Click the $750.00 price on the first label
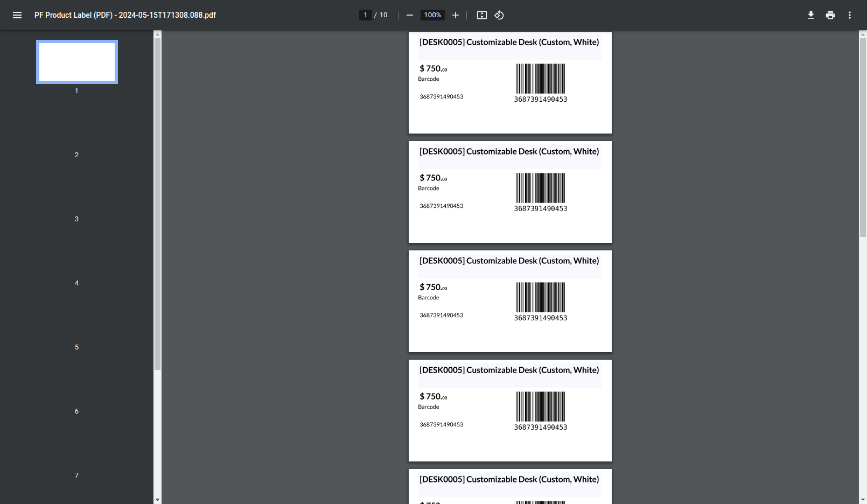This screenshot has width=867, height=504. (x=432, y=68)
